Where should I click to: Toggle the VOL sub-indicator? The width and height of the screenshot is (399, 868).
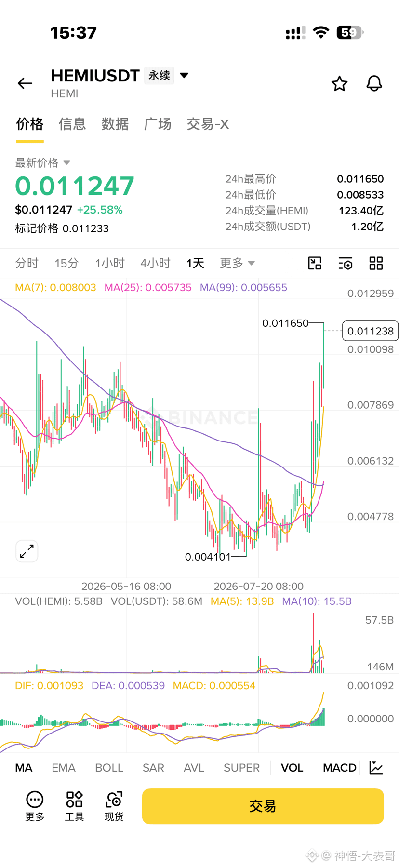coord(292,768)
